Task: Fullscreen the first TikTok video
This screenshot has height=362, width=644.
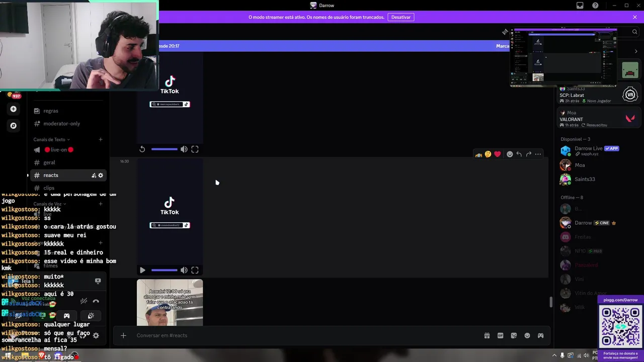Action: tap(195, 149)
